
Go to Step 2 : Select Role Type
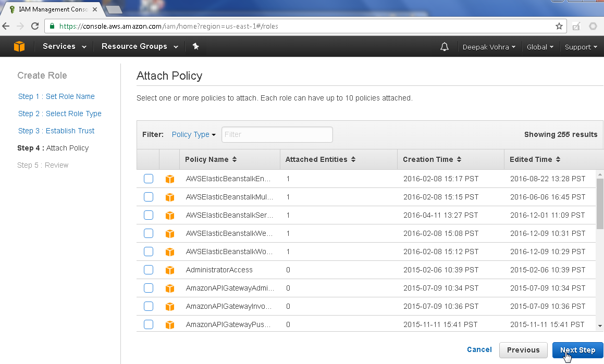59,114
